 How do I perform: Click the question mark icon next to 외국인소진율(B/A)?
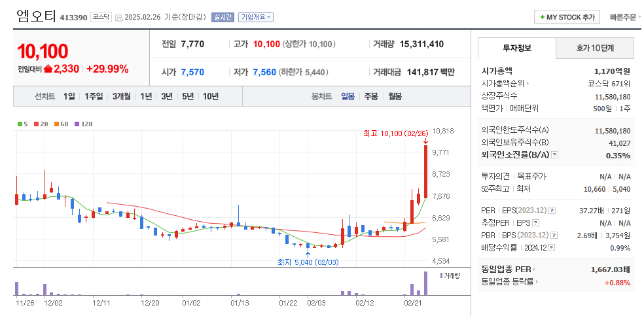(x=555, y=155)
